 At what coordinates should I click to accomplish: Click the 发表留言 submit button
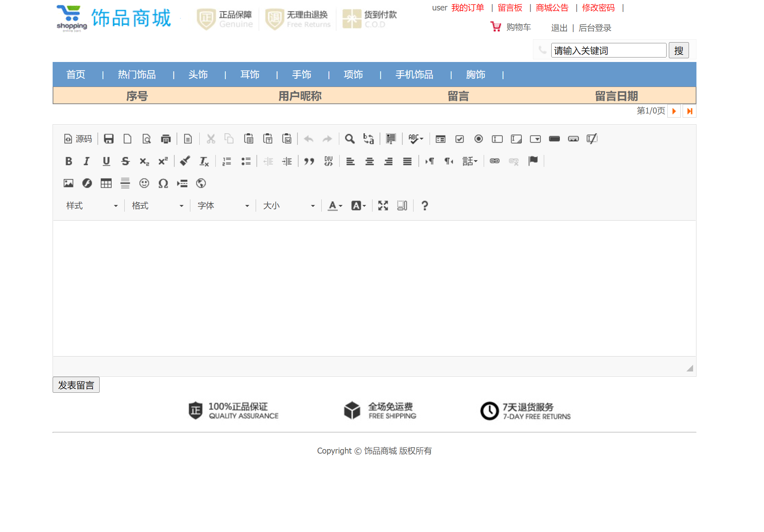pyautogui.click(x=76, y=384)
